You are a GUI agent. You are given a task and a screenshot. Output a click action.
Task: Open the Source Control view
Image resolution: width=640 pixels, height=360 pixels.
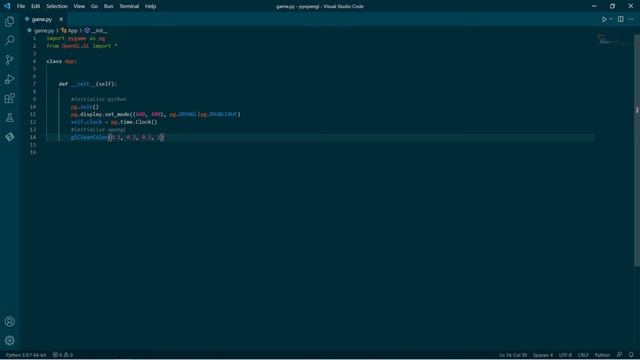pos(9,60)
